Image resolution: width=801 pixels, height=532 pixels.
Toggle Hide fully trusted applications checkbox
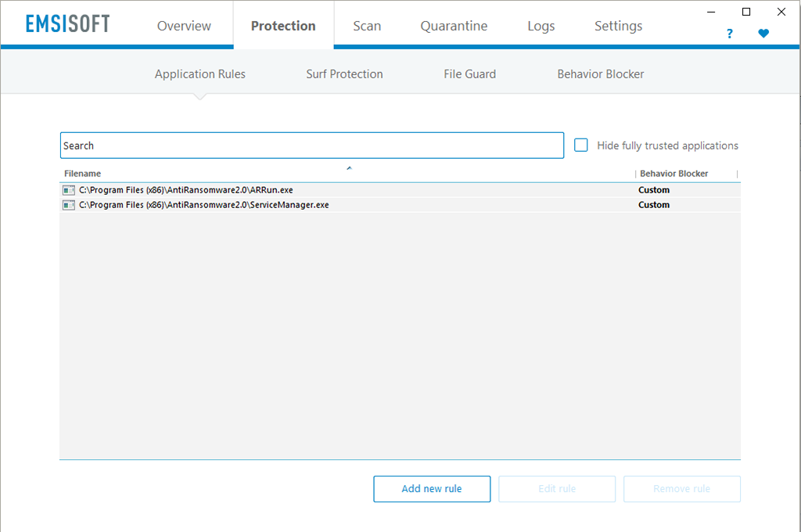pos(581,146)
